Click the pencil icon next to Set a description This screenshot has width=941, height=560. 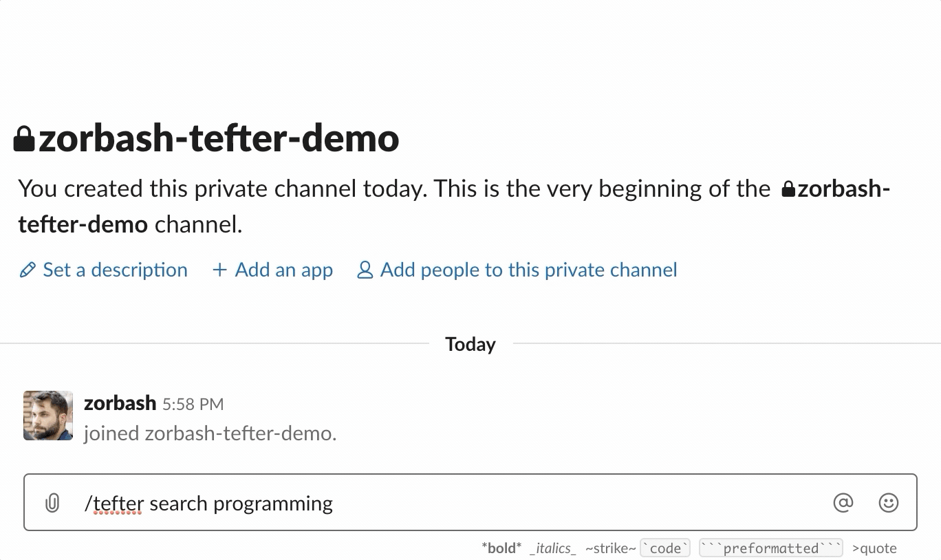click(27, 270)
